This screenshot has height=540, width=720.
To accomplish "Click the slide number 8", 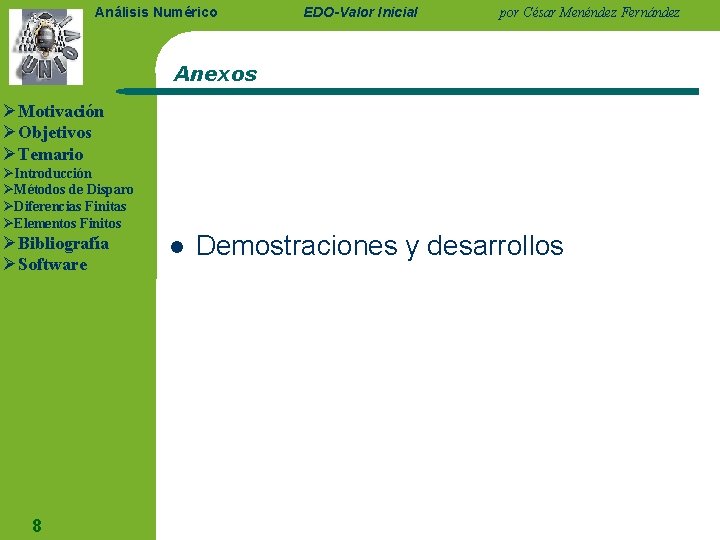I will (x=37, y=525).
